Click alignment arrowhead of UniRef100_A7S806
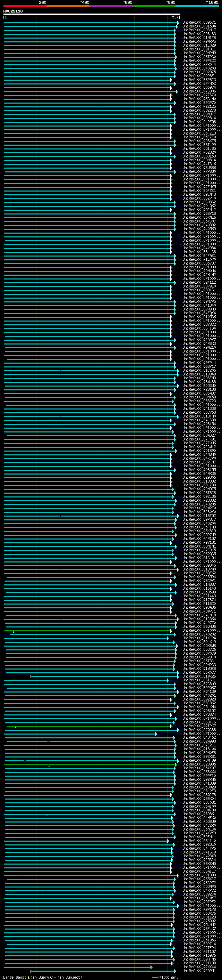Image resolution: width=222 pixels, height=980 pixels. (x=177, y=91)
